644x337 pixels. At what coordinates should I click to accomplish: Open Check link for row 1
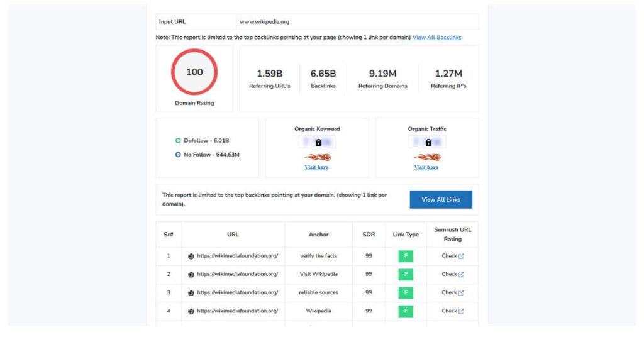[x=452, y=256]
